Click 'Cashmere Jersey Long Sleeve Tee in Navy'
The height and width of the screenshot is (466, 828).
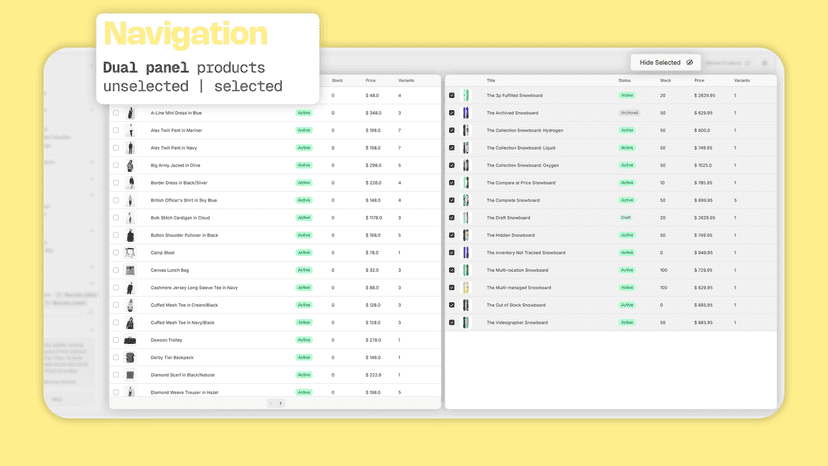click(194, 287)
